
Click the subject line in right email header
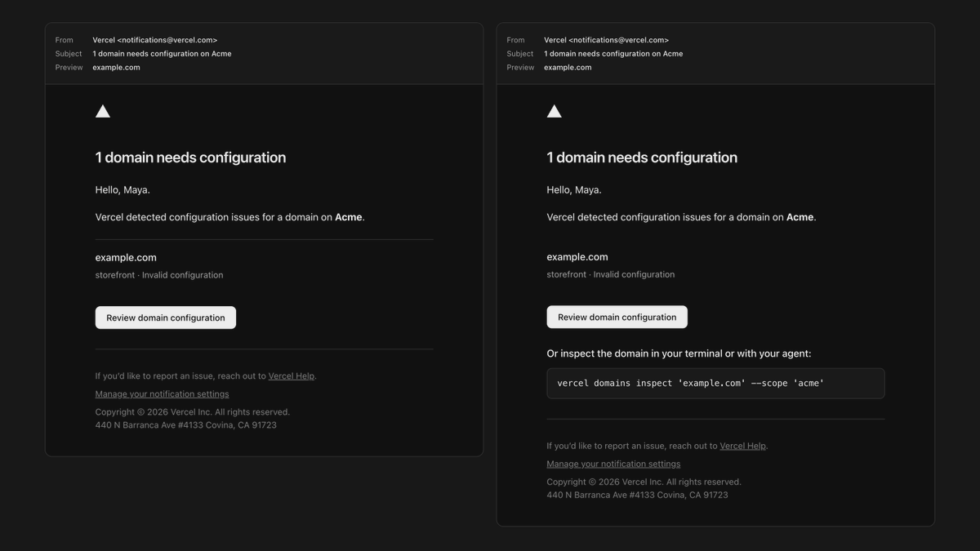(614, 54)
